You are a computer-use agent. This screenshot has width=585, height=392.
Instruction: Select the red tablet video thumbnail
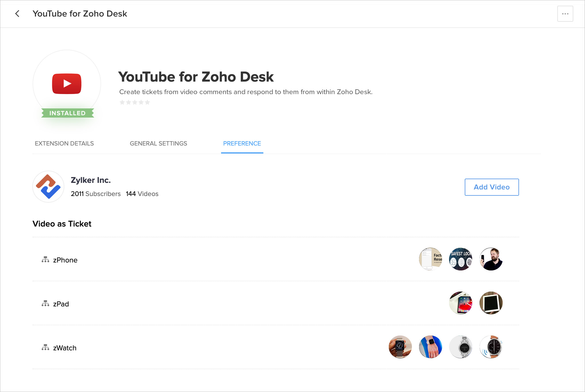(x=460, y=303)
